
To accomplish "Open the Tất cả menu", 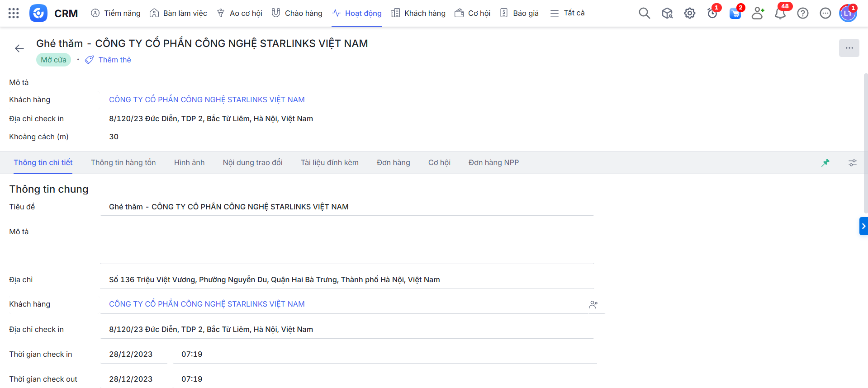I will (567, 13).
